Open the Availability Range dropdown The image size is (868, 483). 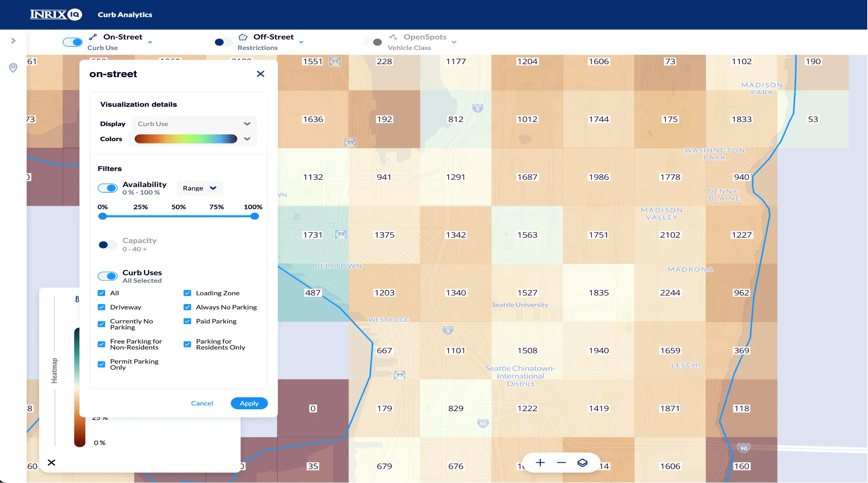pos(200,188)
